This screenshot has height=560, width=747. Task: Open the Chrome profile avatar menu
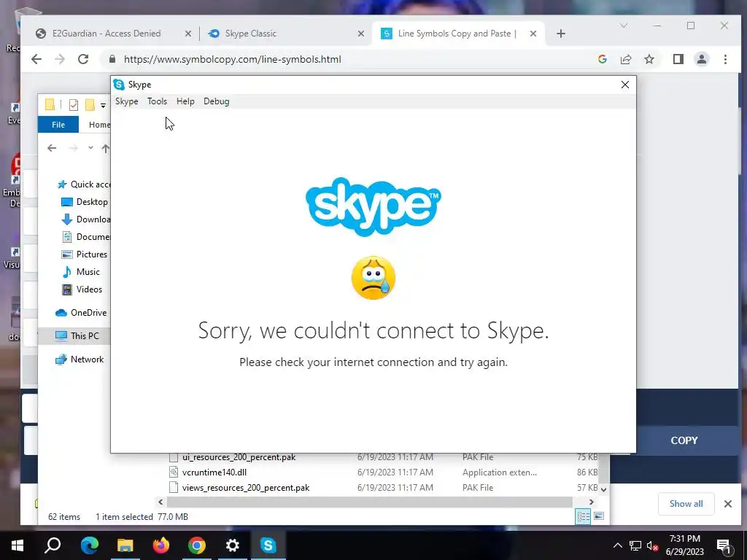click(x=701, y=59)
